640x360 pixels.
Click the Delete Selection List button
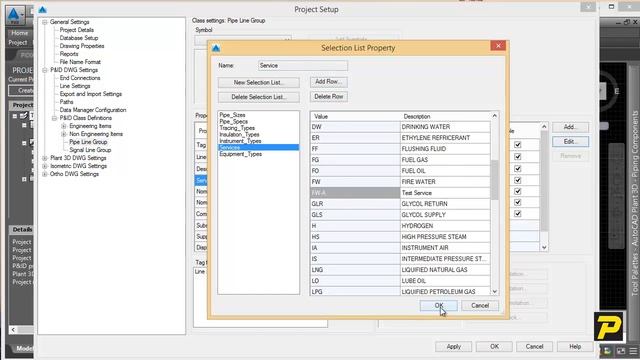(258, 97)
